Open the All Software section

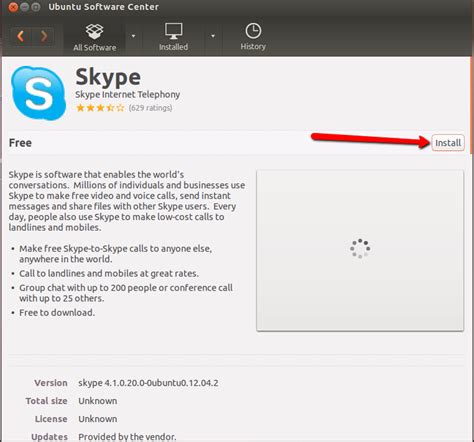95,37
